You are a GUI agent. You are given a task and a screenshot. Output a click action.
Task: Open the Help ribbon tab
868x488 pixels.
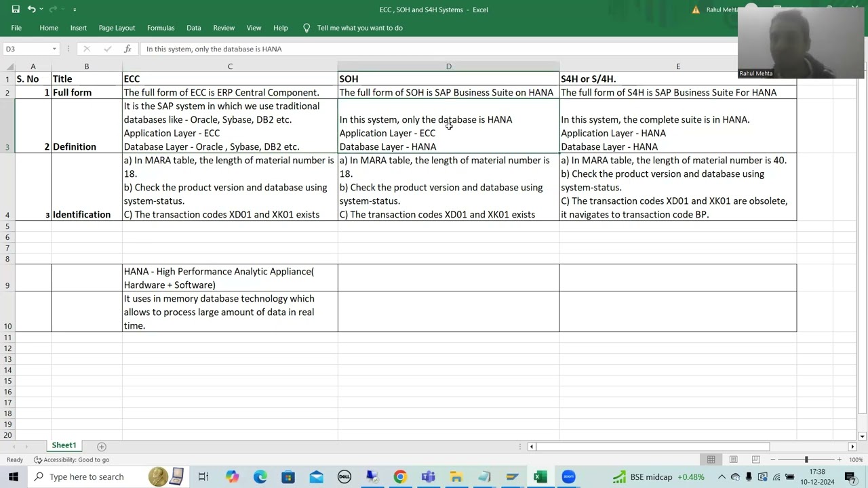(x=281, y=28)
